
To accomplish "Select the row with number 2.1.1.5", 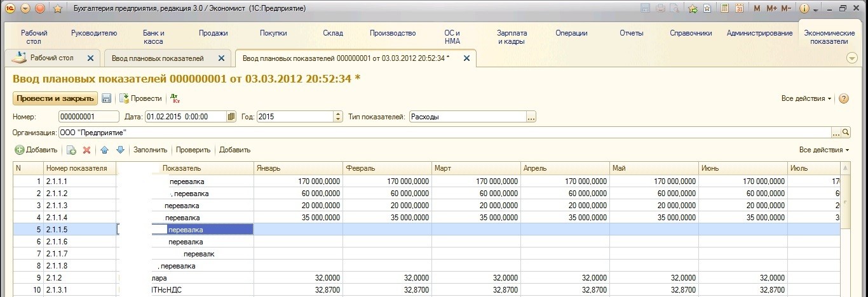I will click(426, 229).
